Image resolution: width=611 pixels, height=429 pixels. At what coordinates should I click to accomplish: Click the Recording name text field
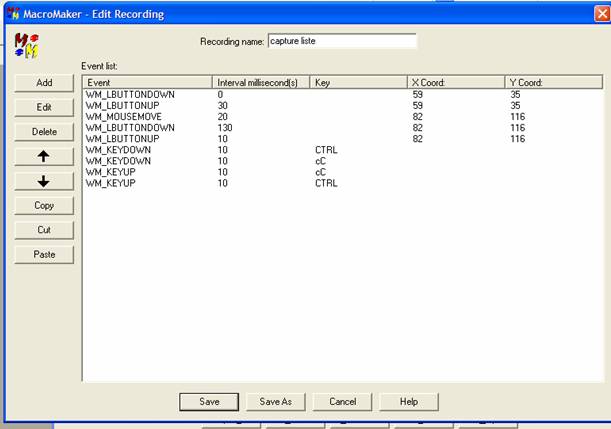coord(341,42)
